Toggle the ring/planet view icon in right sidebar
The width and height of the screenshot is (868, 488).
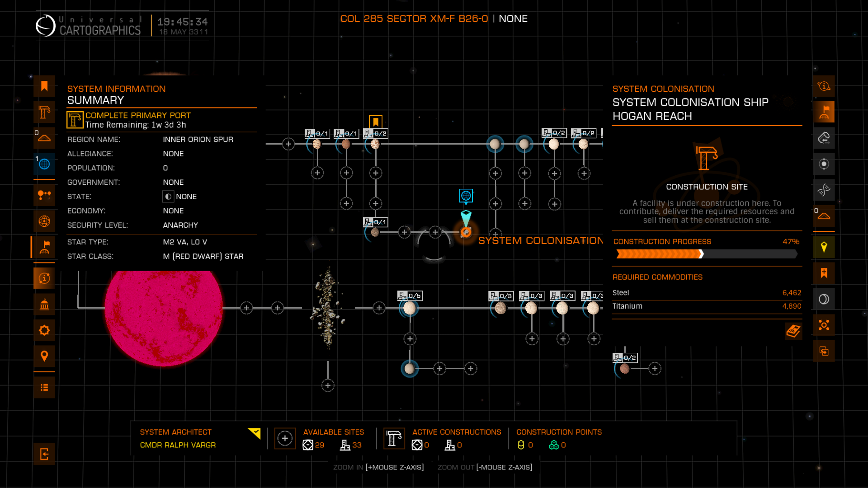[x=824, y=299]
